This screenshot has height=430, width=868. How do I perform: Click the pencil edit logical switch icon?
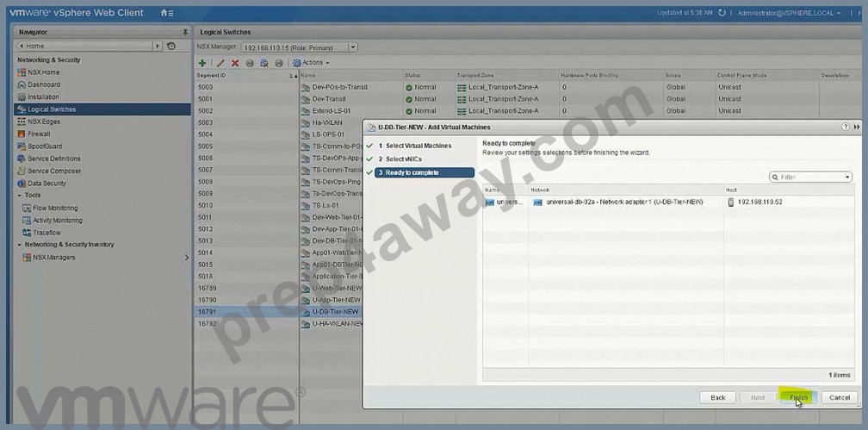(x=220, y=63)
